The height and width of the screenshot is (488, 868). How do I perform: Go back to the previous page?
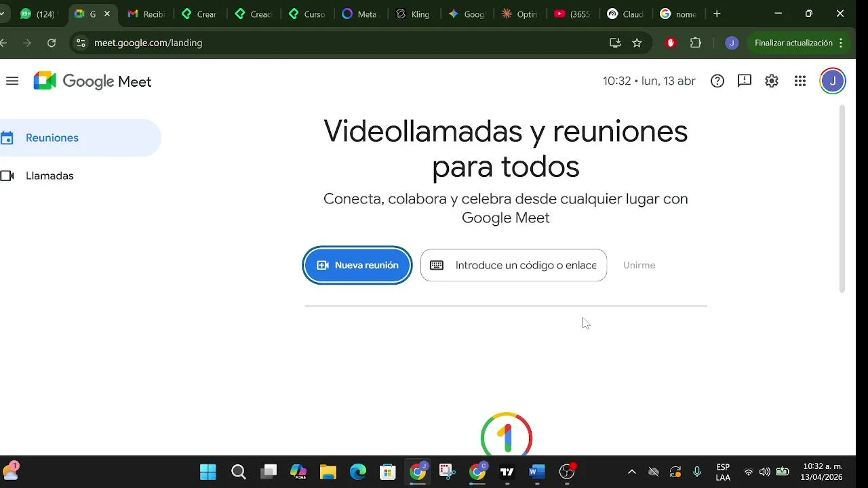click(4, 43)
